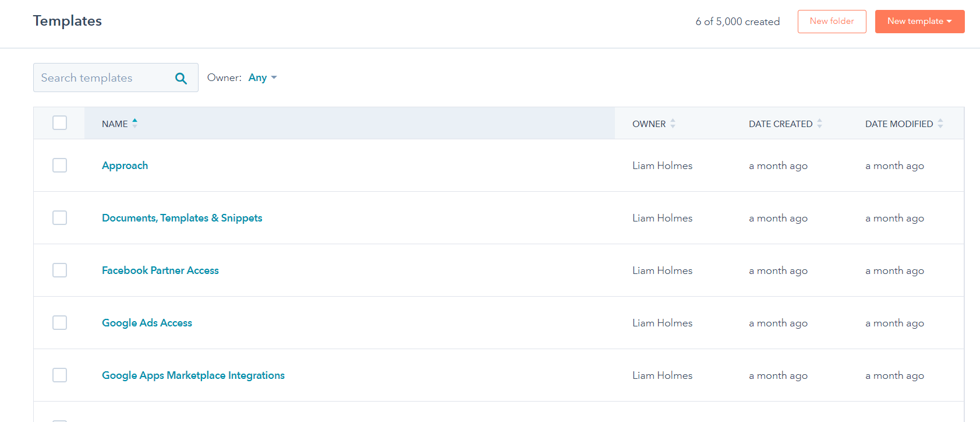Click the search magnifying glass icon

(x=181, y=78)
